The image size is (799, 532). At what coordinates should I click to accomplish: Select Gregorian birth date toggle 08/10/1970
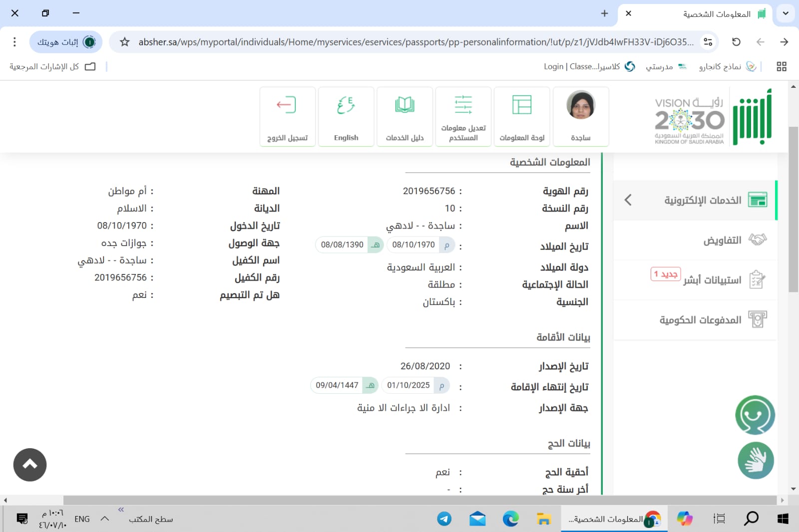[x=420, y=245]
